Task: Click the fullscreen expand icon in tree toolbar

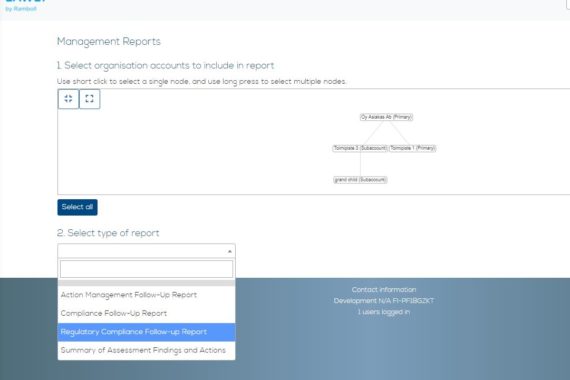Action: click(x=89, y=99)
